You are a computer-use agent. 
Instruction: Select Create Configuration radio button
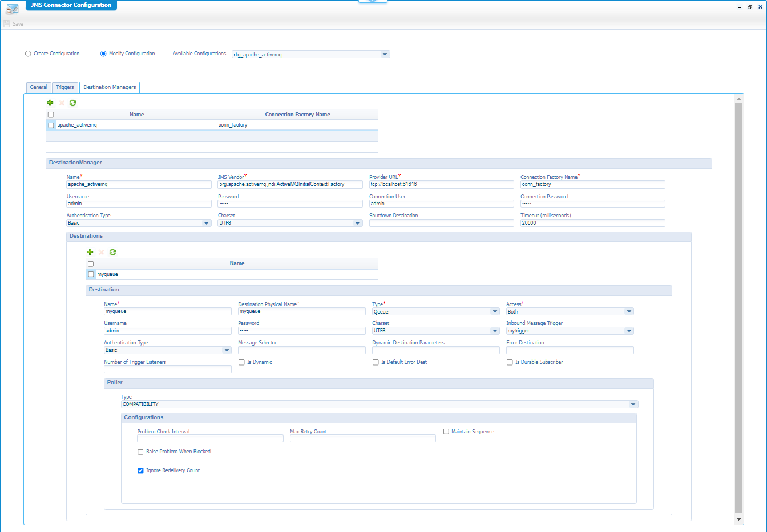(28, 54)
